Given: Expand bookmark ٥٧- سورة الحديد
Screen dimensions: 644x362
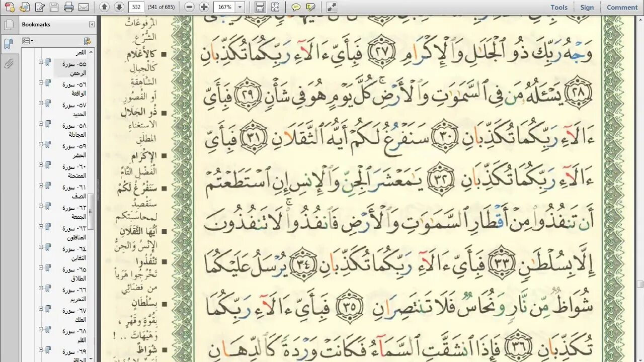Looking at the screenshot, I should pyautogui.click(x=41, y=103).
